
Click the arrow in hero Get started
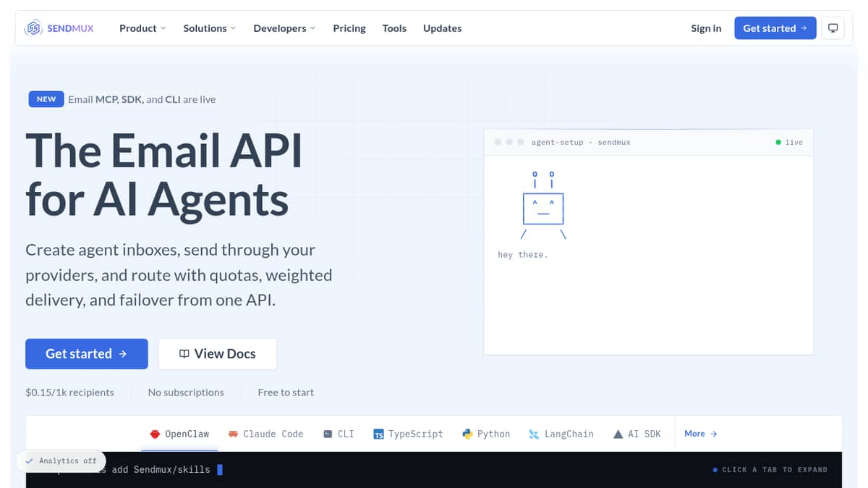pos(123,353)
